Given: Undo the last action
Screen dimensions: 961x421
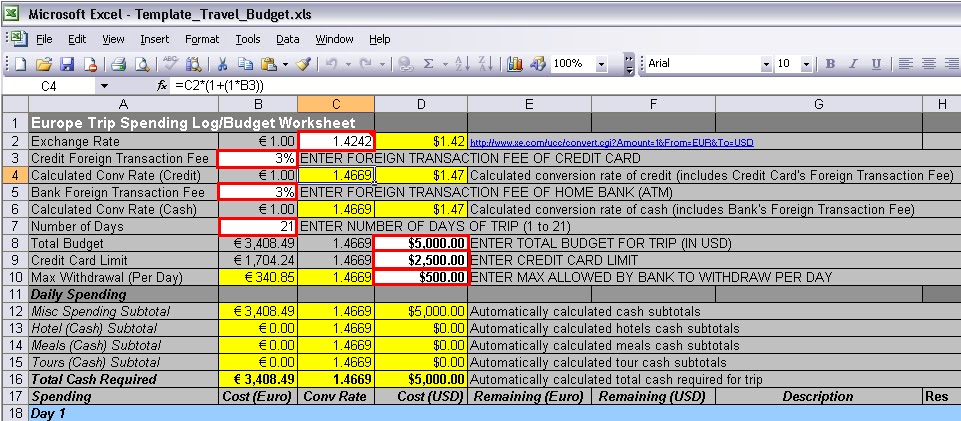Looking at the screenshot, I should coord(332,64).
